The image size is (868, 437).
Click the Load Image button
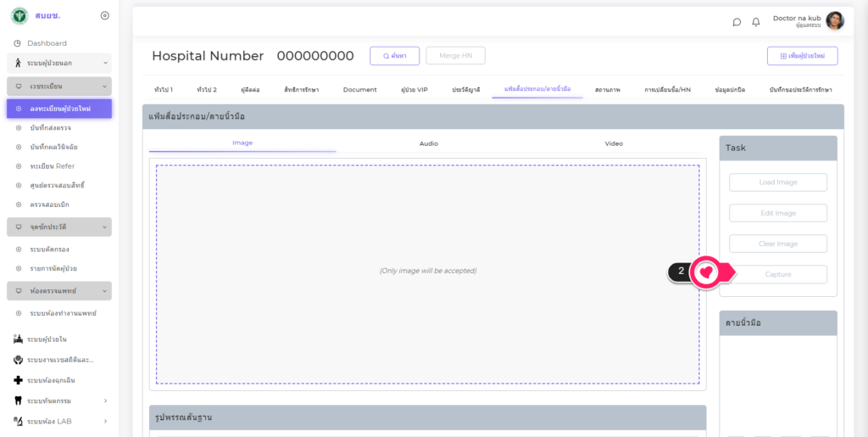[777, 182]
